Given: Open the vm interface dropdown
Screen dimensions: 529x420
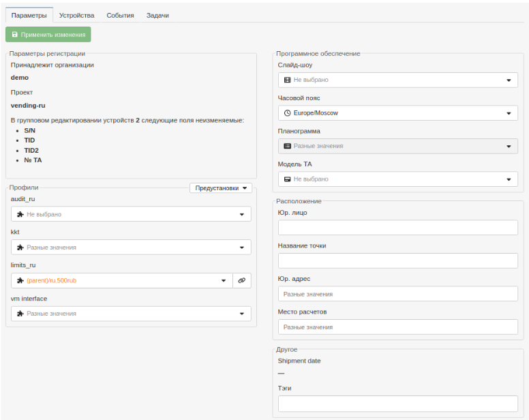Looking at the screenshot, I should [131, 314].
